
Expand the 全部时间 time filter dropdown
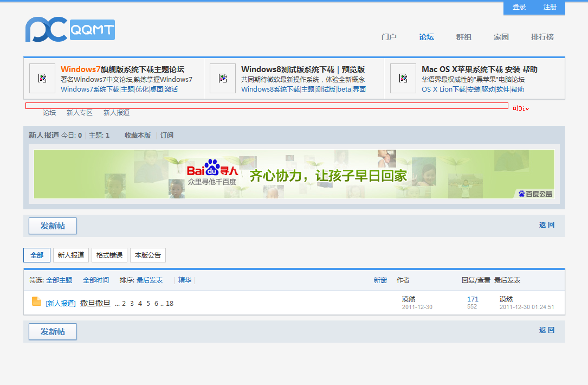coord(96,280)
